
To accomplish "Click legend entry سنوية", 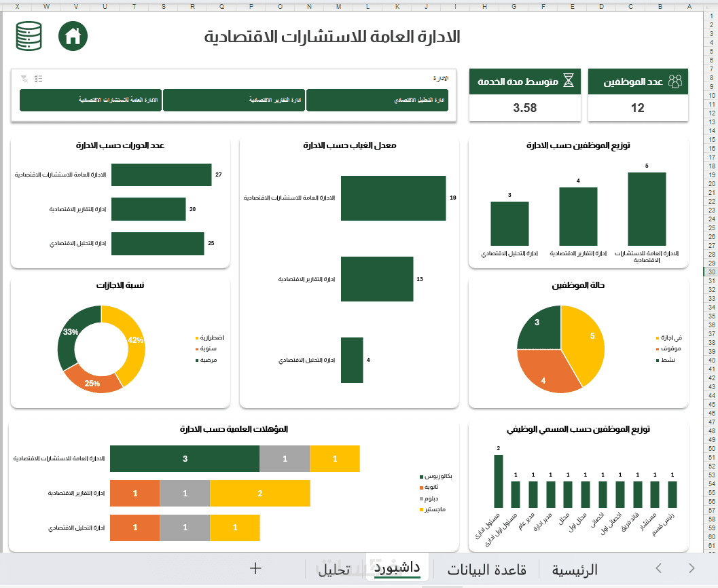I will click(x=206, y=349).
